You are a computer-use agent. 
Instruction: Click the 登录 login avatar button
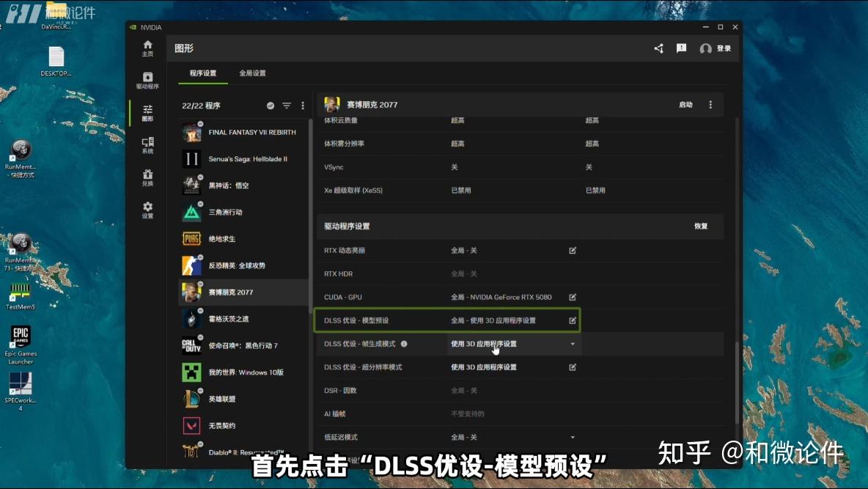716,48
